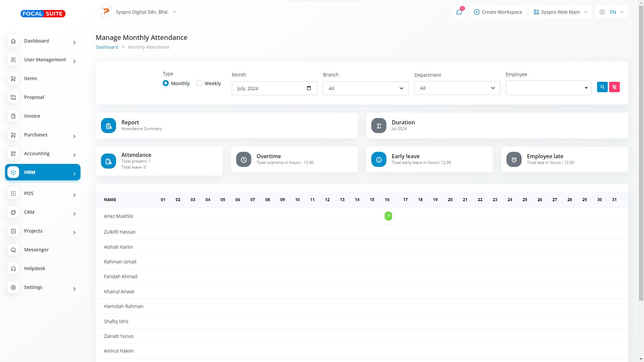Expand the HRM sidebar menu
The height and width of the screenshot is (362, 644).
pyautogui.click(x=43, y=172)
